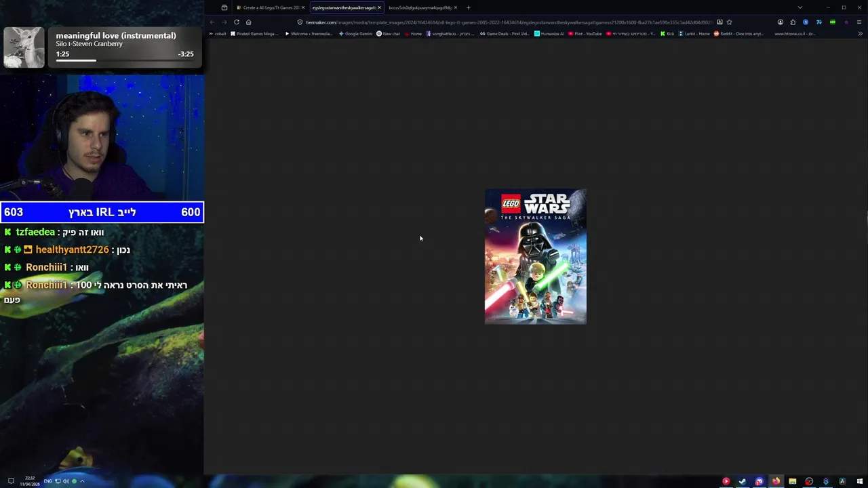Reload the page in Firefox

236,22
